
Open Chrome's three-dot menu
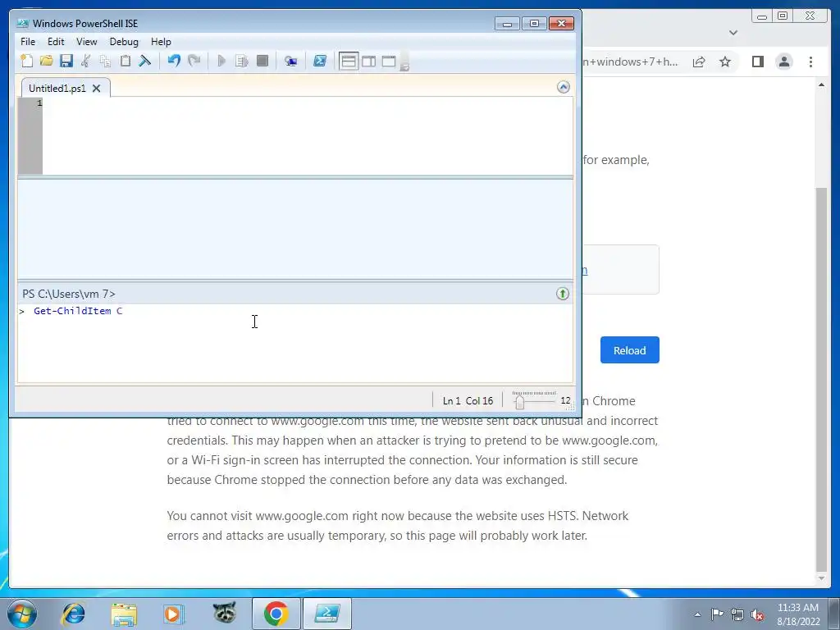pos(810,62)
